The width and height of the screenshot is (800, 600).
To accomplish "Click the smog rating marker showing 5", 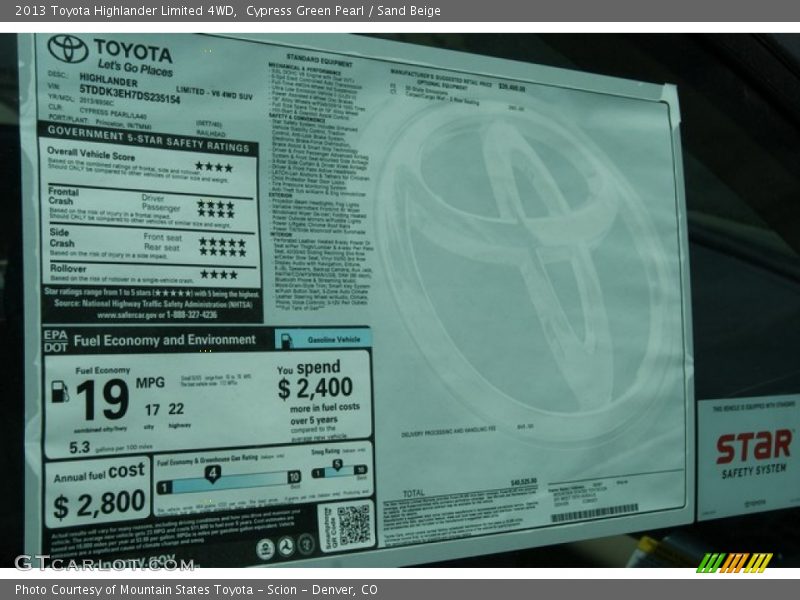I will coord(337,465).
